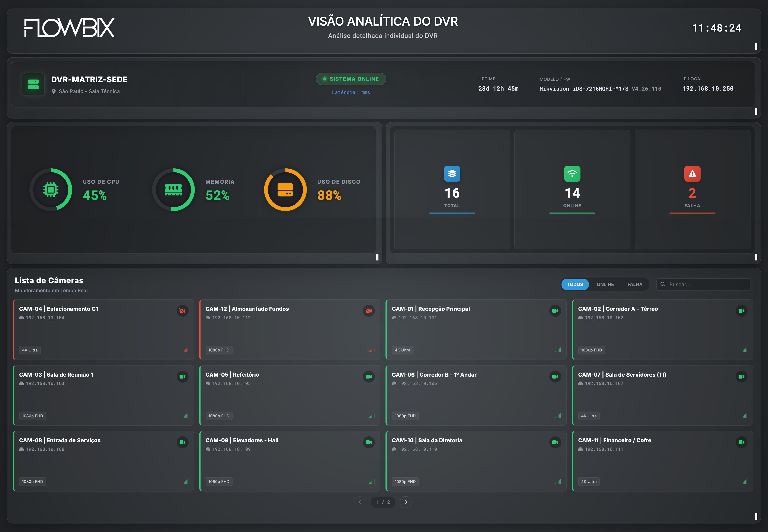Click the location pin icon for São Paulo
The width and height of the screenshot is (768, 532).
tap(54, 91)
